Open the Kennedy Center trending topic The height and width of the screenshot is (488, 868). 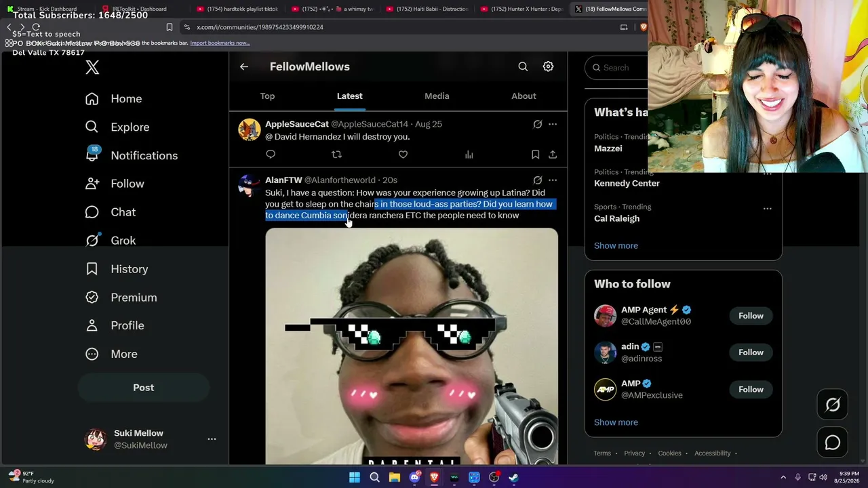tap(627, 183)
